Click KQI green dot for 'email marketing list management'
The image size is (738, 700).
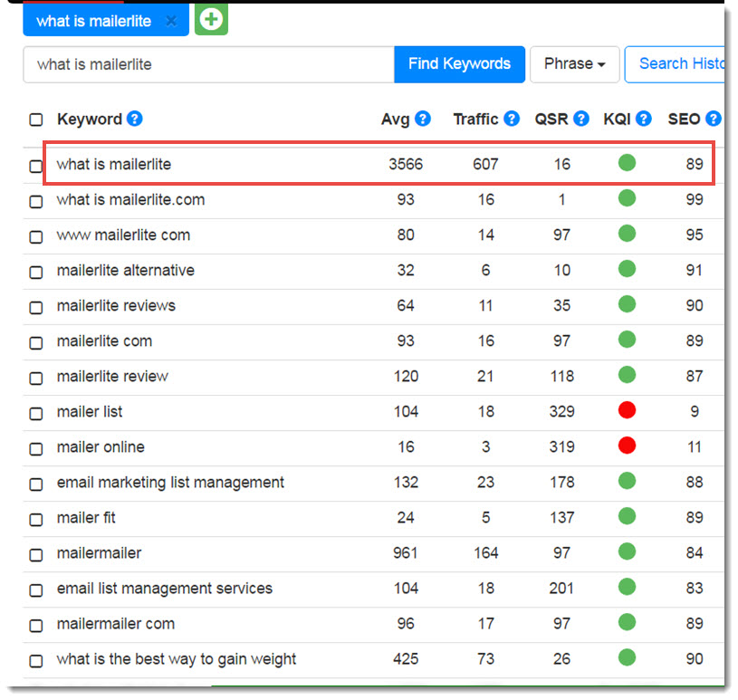(x=627, y=481)
